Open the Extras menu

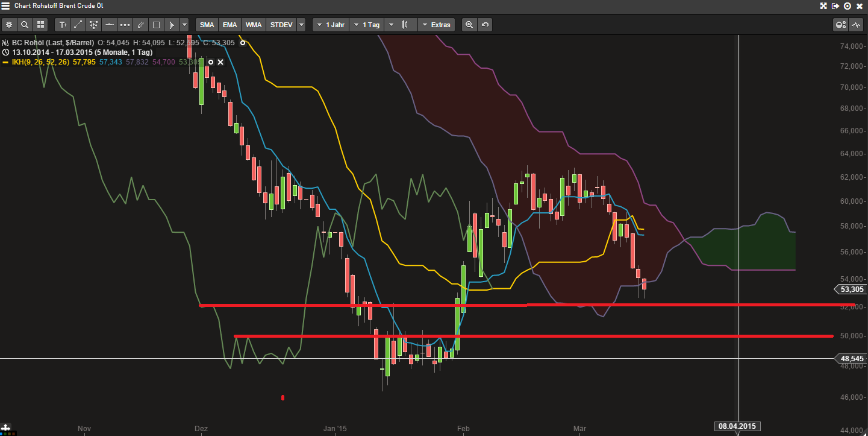click(x=436, y=25)
